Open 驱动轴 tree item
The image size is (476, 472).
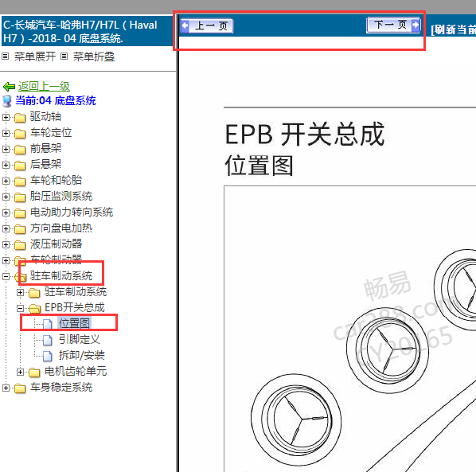click(45, 116)
